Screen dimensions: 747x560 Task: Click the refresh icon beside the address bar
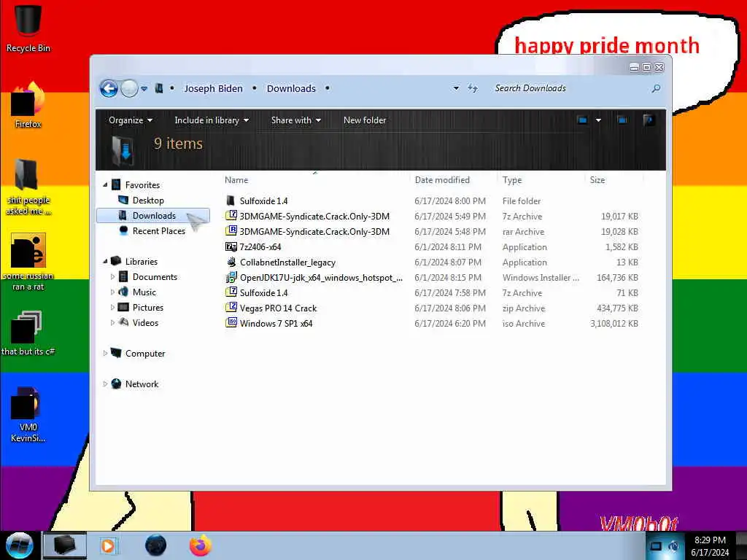(x=473, y=88)
